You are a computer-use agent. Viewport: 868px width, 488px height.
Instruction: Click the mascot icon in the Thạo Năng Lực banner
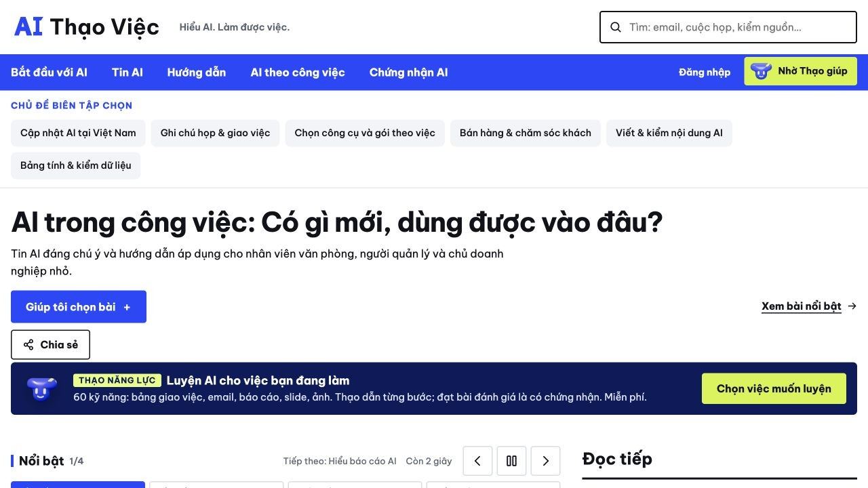tap(42, 388)
